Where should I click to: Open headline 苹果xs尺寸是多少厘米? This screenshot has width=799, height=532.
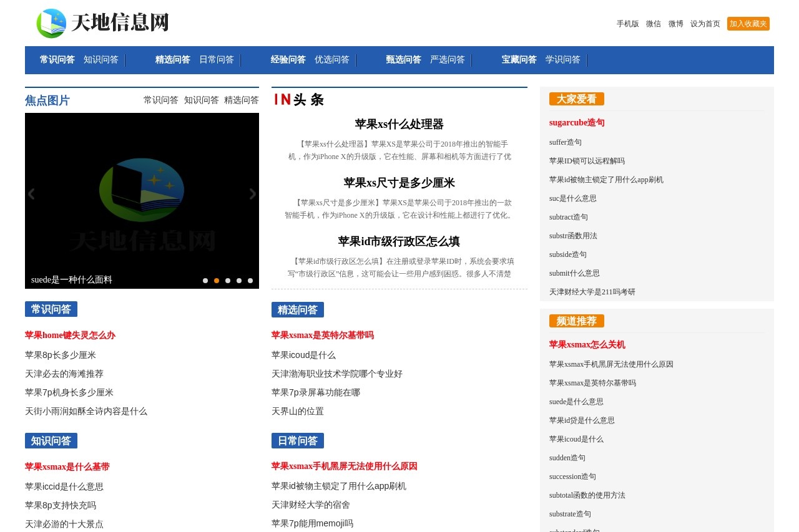tap(399, 183)
